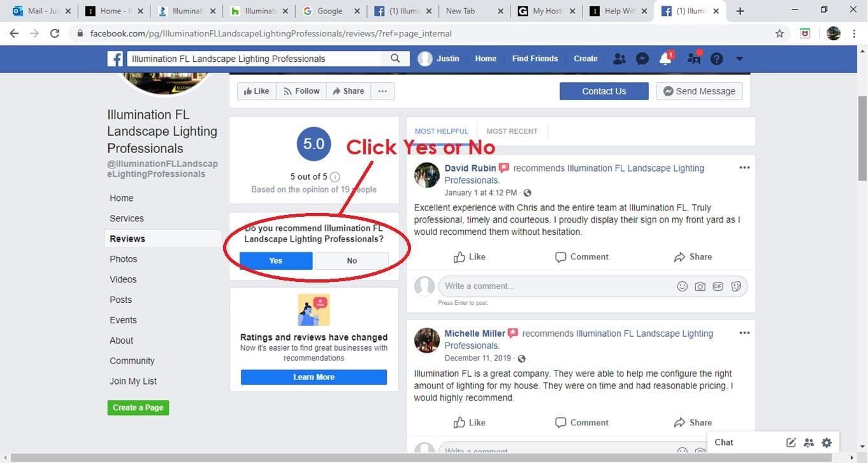Click Create a Page button
868x463 pixels.
click(x=138, y=408)
